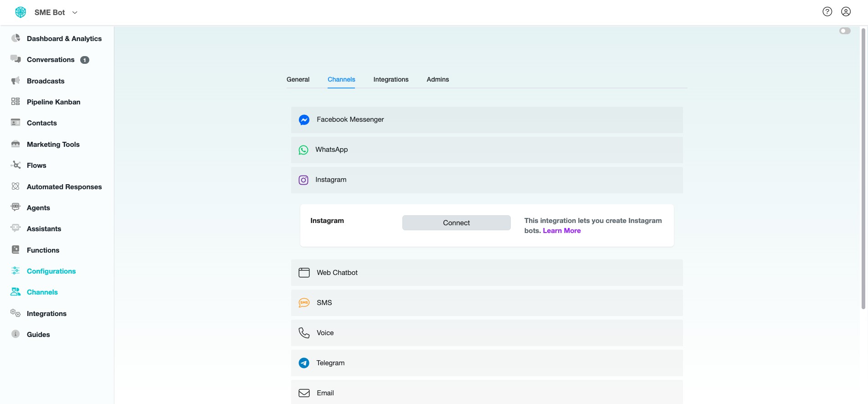Go to the Conversations sidebar item
Screen dimensions: 868x404
[x=51, y=60]
